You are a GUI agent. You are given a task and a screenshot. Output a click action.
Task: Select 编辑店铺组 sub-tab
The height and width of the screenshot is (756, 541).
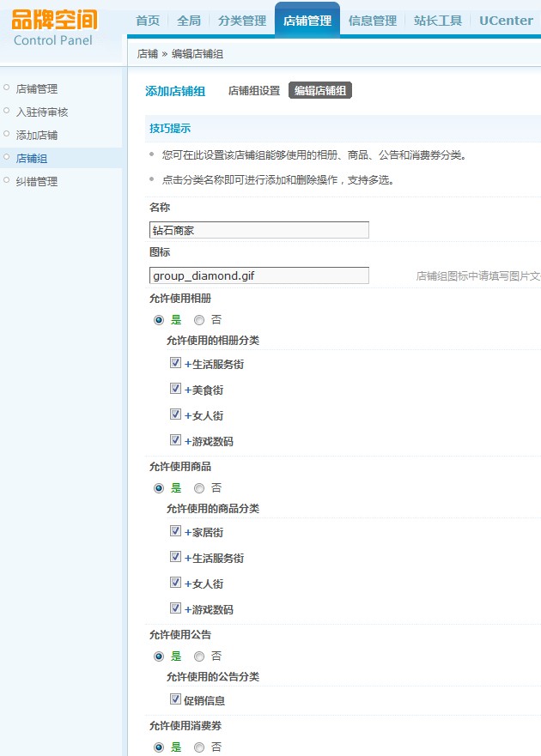(x=320, y=90)
